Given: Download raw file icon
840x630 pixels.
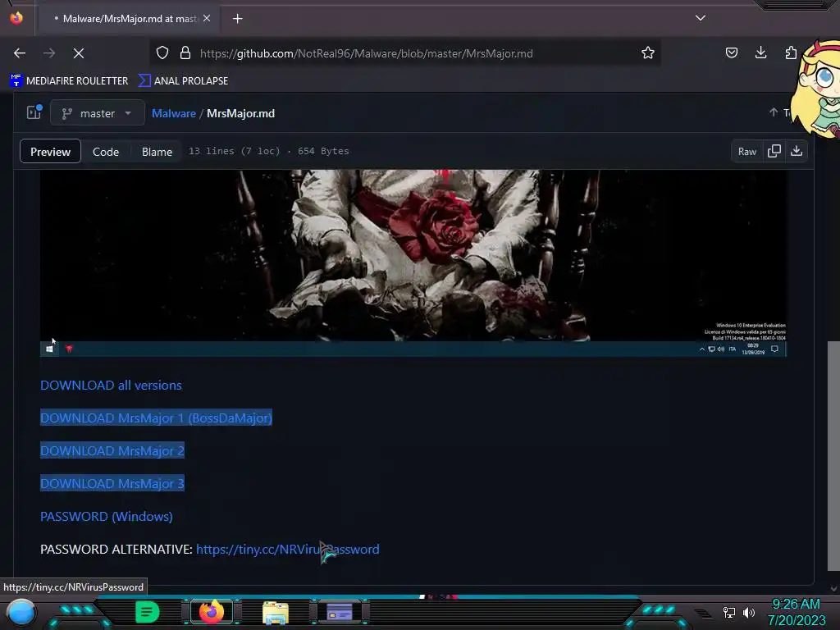Looking at the screenshot, I should click(797, 152).
